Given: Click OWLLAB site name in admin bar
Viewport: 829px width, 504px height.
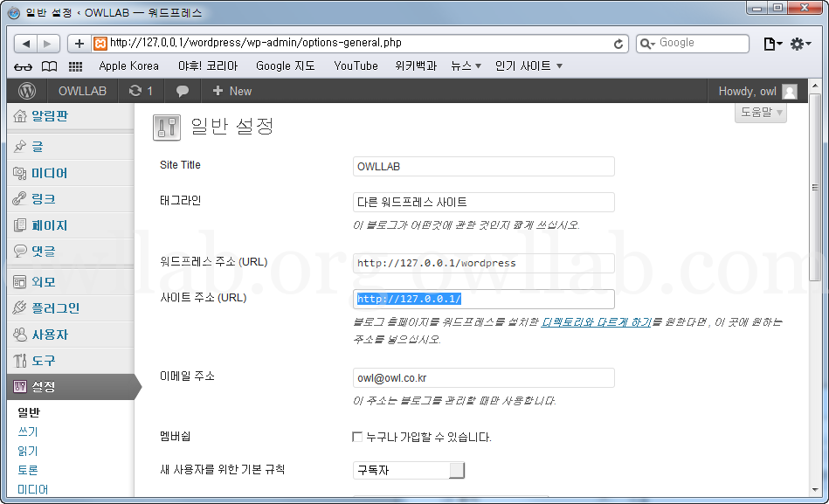Looking at the screenshot, I should pos(82,91).
